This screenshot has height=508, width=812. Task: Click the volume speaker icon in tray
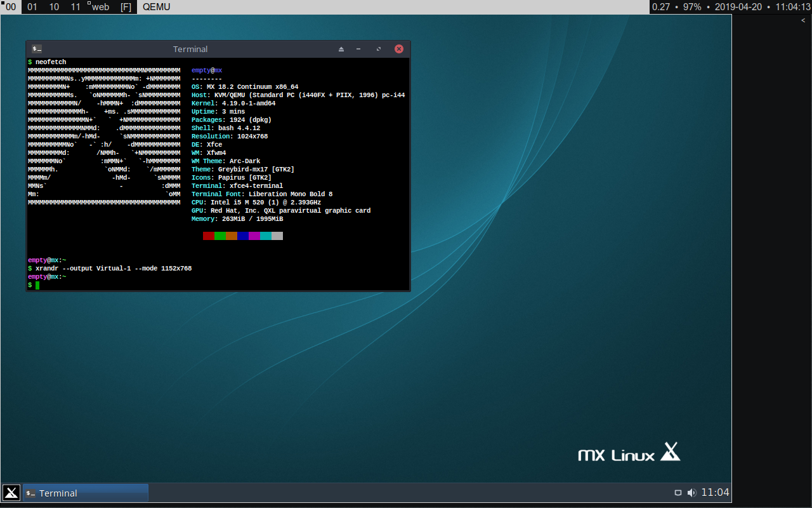[691, 493]
